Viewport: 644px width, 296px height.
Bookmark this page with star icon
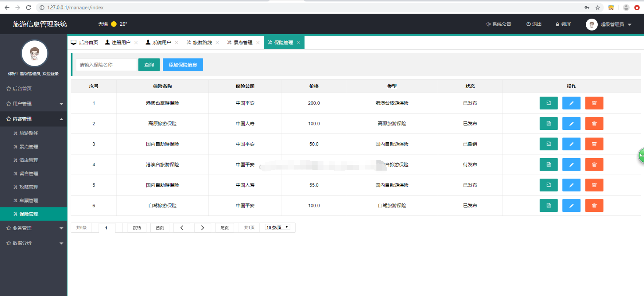598,7
